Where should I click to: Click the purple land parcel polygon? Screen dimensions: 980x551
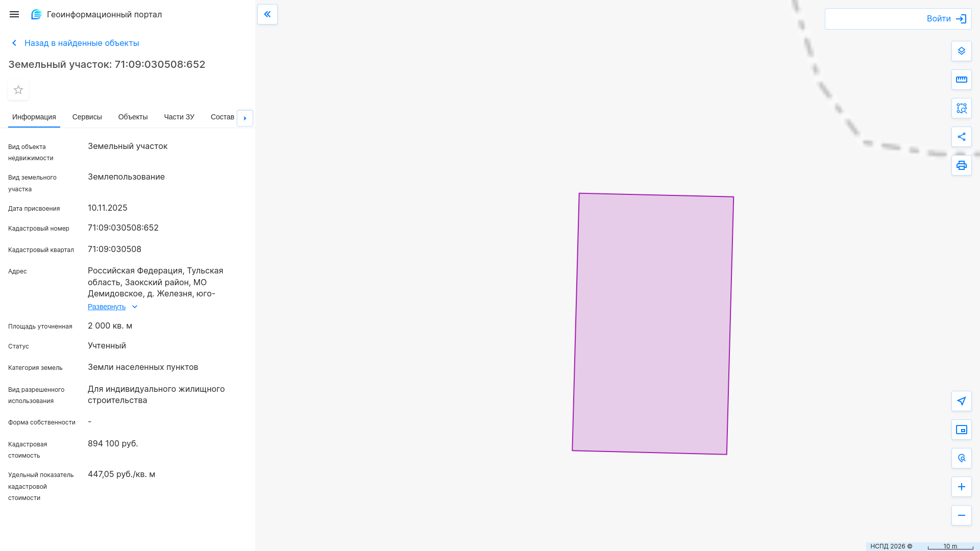(x=652, y=323)
